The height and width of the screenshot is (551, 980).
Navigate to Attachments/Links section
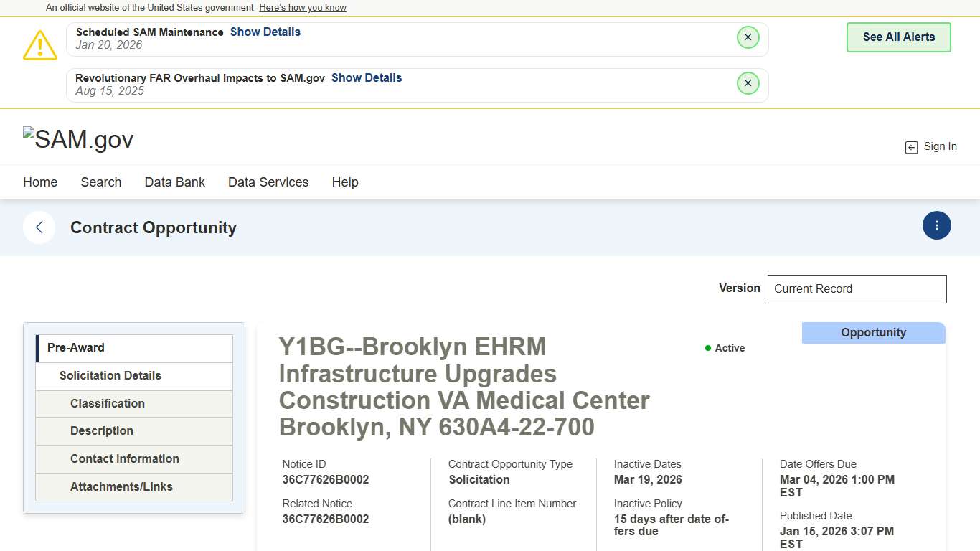click(x=121, y=486)
